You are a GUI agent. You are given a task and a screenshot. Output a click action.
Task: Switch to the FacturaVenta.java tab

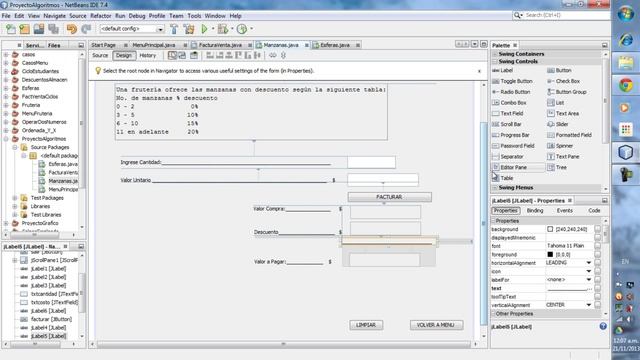220,45
